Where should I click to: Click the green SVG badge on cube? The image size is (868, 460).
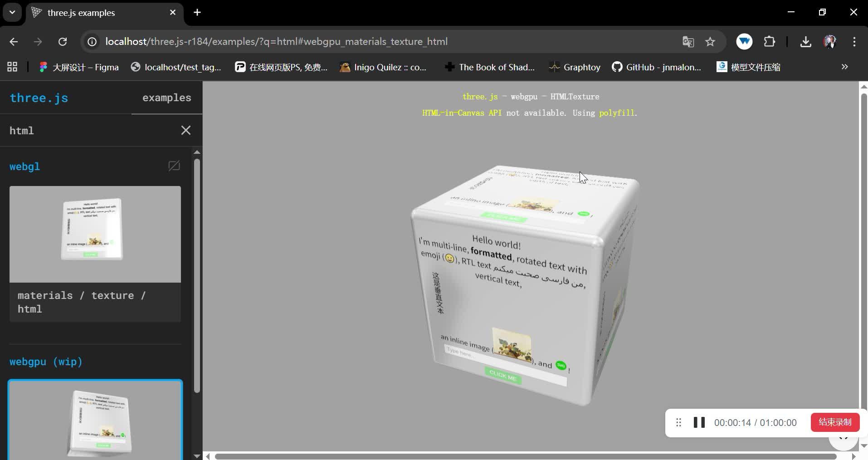click(x=561, y=366)
